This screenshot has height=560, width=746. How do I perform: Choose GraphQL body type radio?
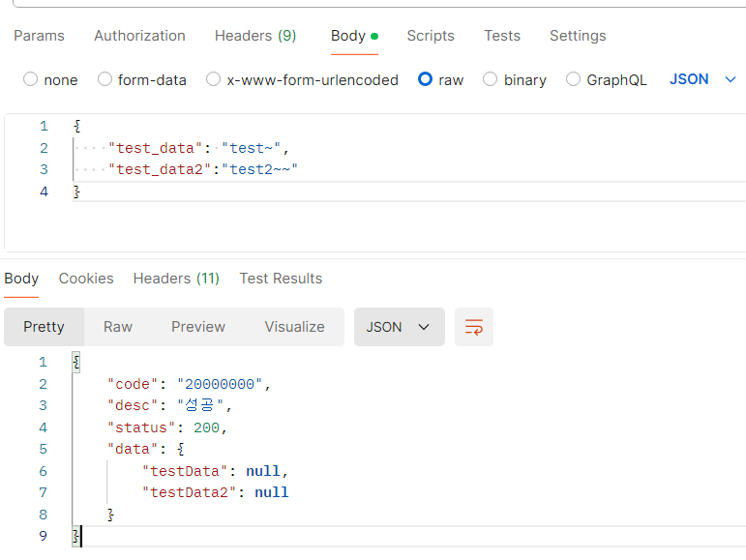(x=573, y=79)
